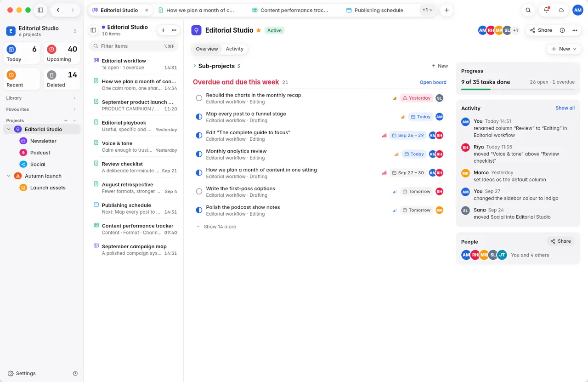Toggle the item list panel icon
This screenshot has width=588, height=382.
93,30
